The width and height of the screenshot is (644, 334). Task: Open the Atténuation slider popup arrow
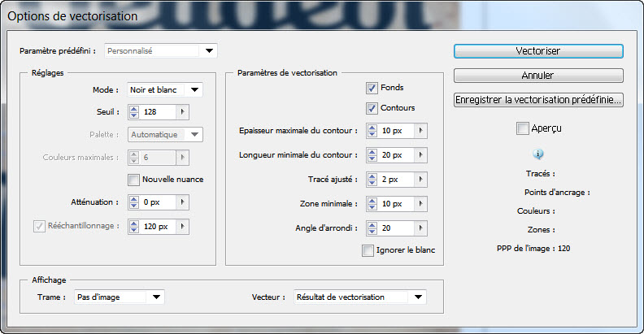[183, 202]
